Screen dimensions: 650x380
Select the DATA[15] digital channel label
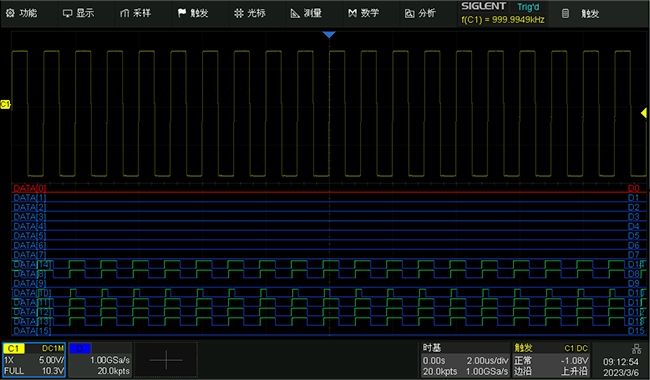click(x=32, y=331)
